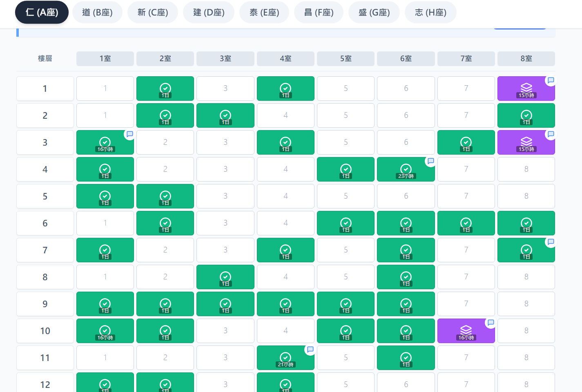Viewport: 582px width, 392px height.
Task: Open comment bubble on floor 1 room 8
Action: click(551, 80)
